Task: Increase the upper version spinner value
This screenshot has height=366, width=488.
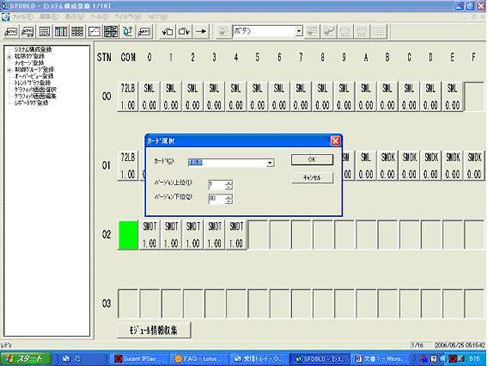Action: click(x=229, y=183)
